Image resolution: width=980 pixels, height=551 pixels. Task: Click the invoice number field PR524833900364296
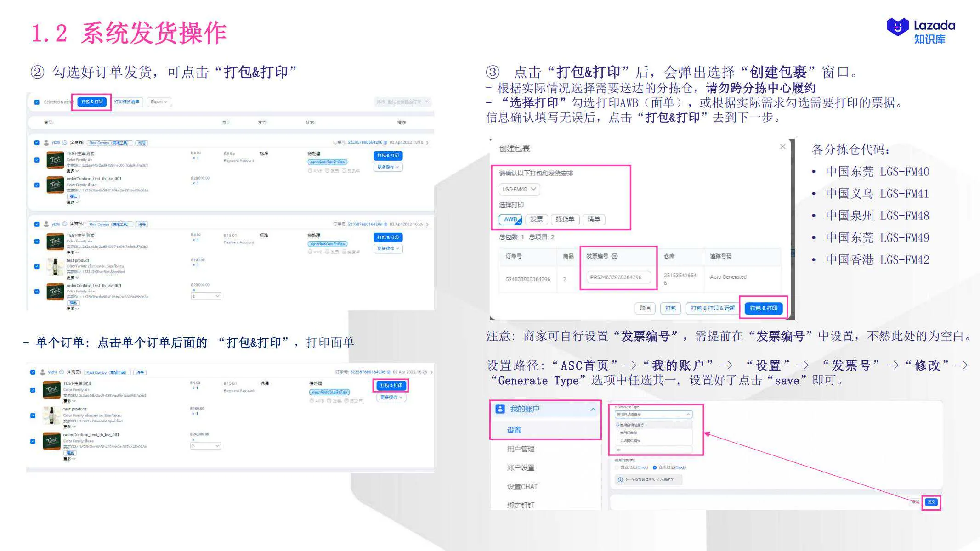coord(619,277)
